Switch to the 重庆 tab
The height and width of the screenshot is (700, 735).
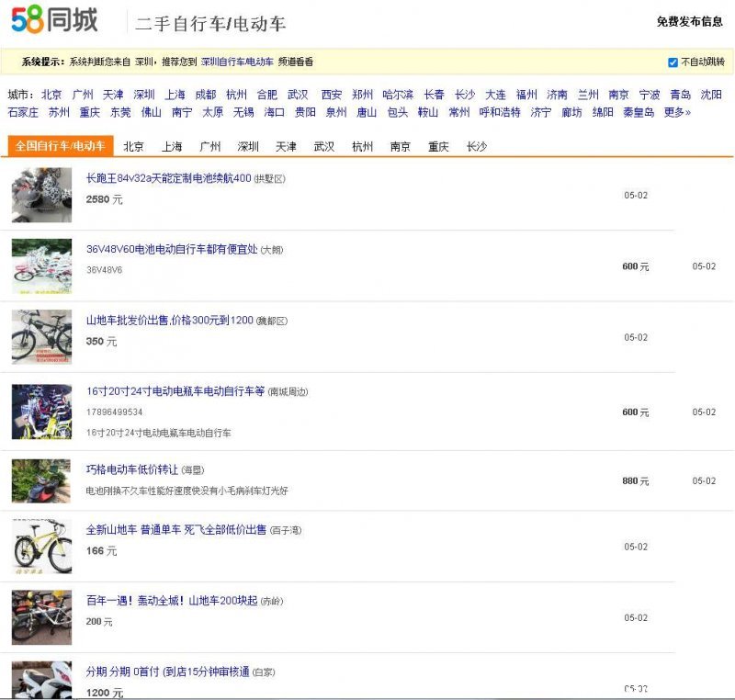[437, 147]
